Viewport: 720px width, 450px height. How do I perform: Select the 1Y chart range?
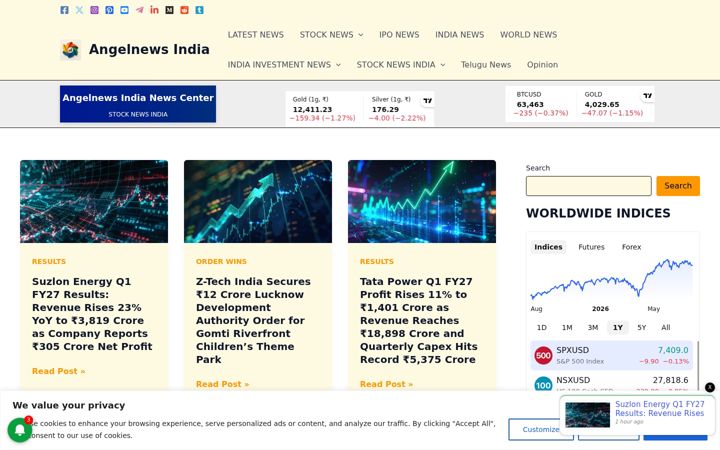(x=618, y=327)
